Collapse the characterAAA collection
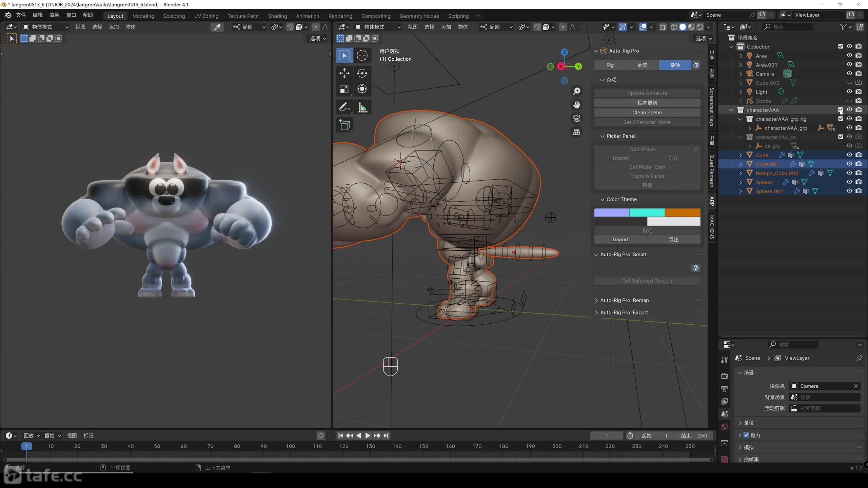The image size is (868, 488). click(731, 110)
